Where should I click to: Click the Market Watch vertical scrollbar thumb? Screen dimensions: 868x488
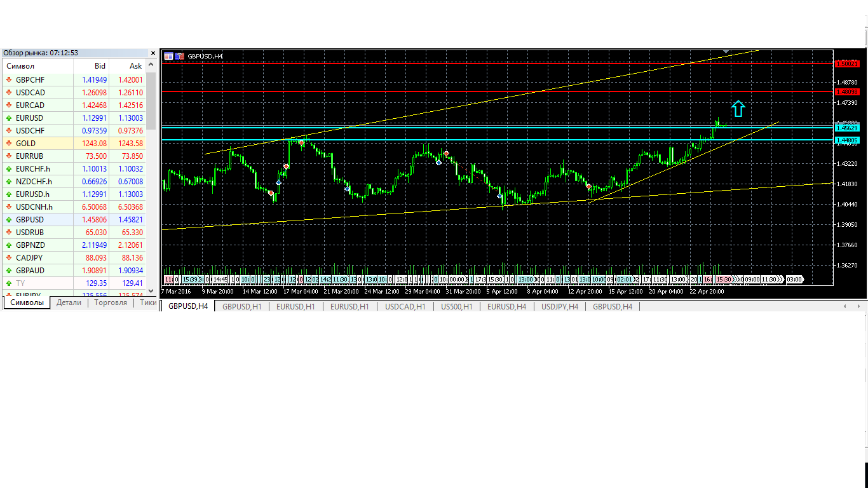[151, 102]
